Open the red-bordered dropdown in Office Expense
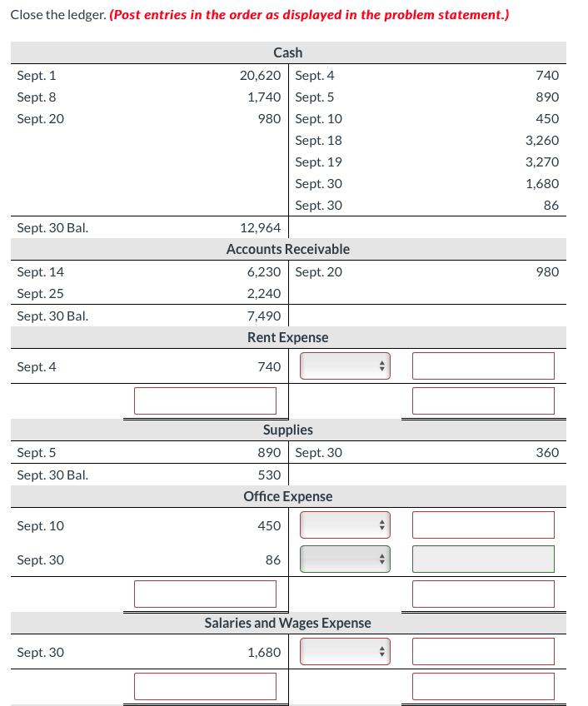 [x=345, y=525]
